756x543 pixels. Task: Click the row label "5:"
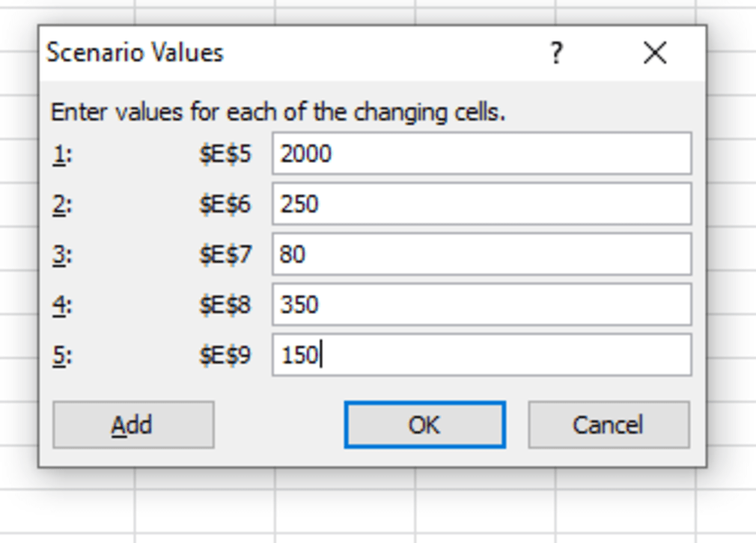click(62, 355)
